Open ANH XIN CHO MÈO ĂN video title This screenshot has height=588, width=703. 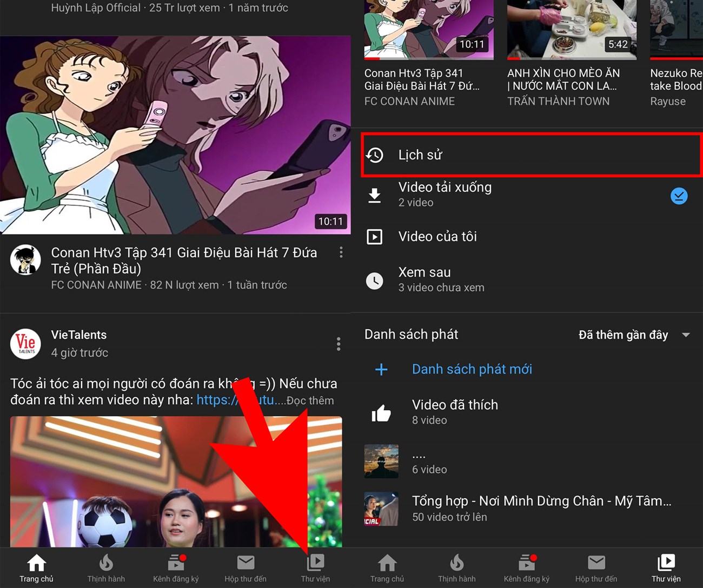563,79
